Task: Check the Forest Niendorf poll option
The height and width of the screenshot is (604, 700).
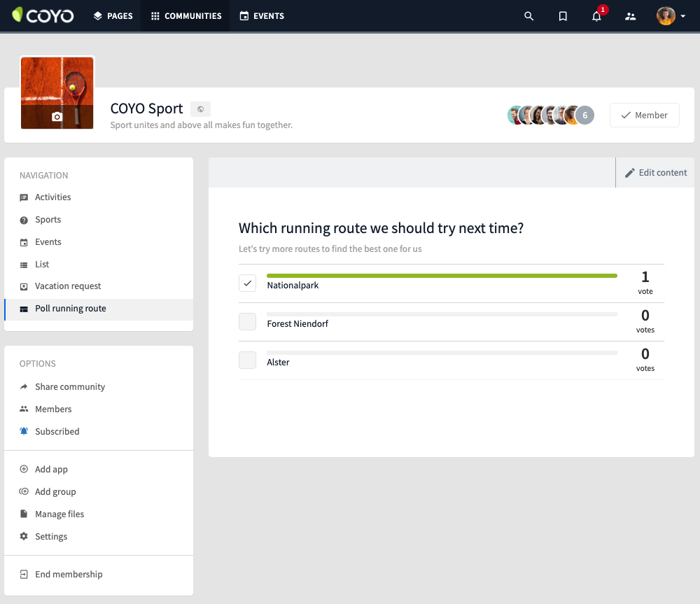Action: [x=247, y=321]
